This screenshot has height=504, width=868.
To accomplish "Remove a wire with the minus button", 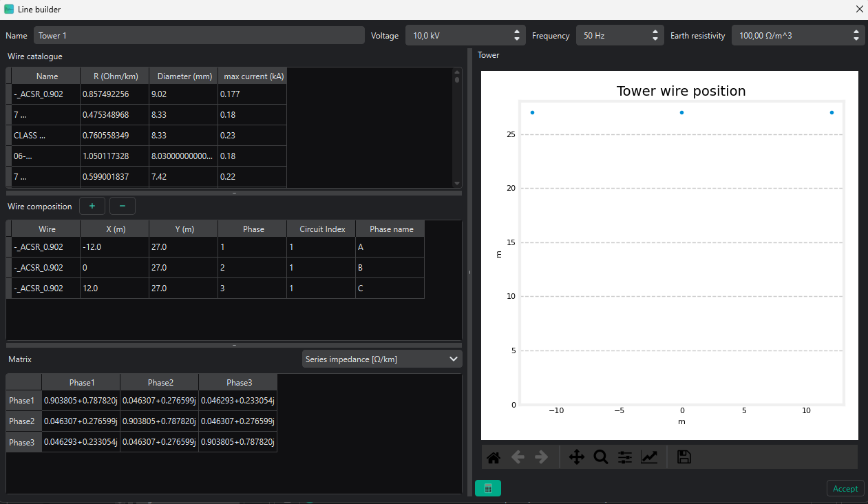I will tap(123, 206).
